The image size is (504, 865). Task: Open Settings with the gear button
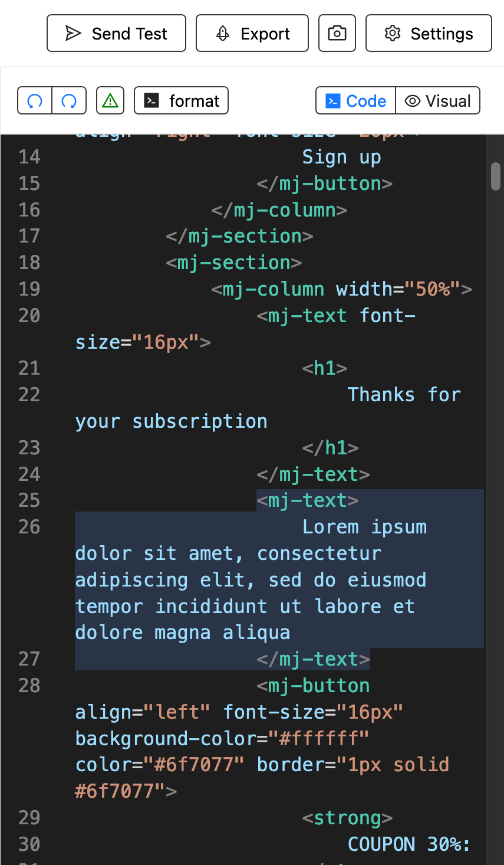429,34
